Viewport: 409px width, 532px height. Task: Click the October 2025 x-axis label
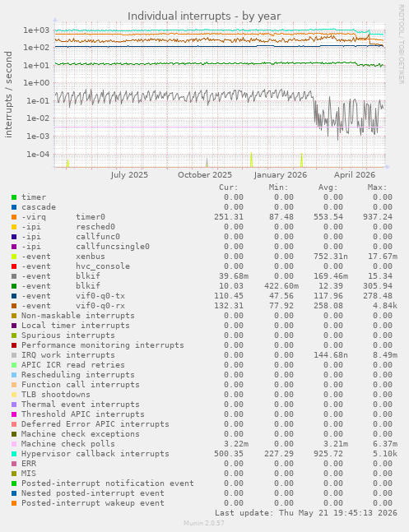pyautogui.click(x=205, y=175)
